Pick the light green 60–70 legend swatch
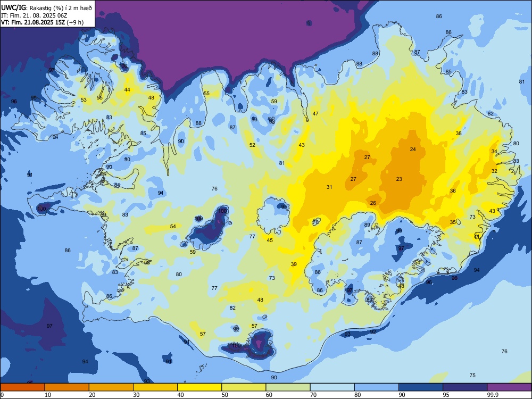532x399 pixels. 288,387
